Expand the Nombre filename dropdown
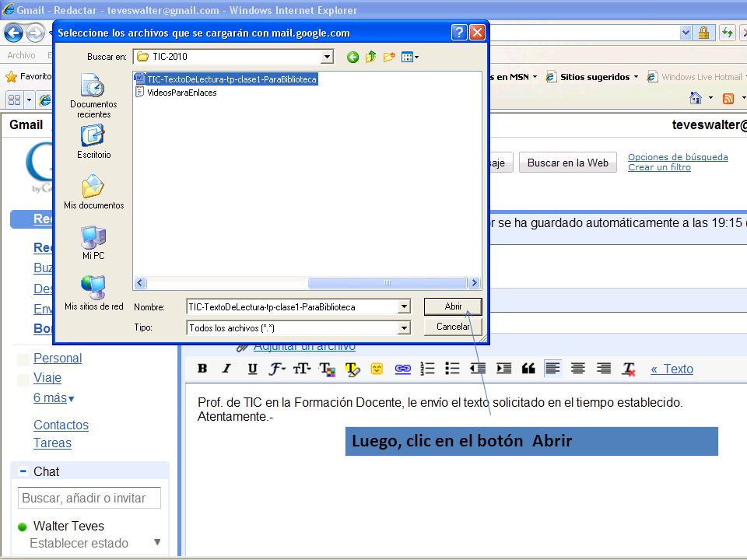747x560 pixels. [404, 306]
